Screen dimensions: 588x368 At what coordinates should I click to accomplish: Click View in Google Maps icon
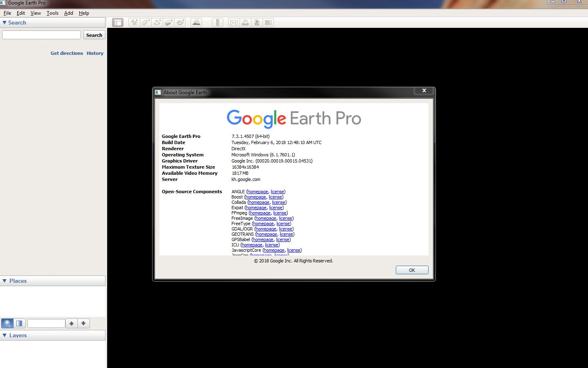click(x=268, y=23)
